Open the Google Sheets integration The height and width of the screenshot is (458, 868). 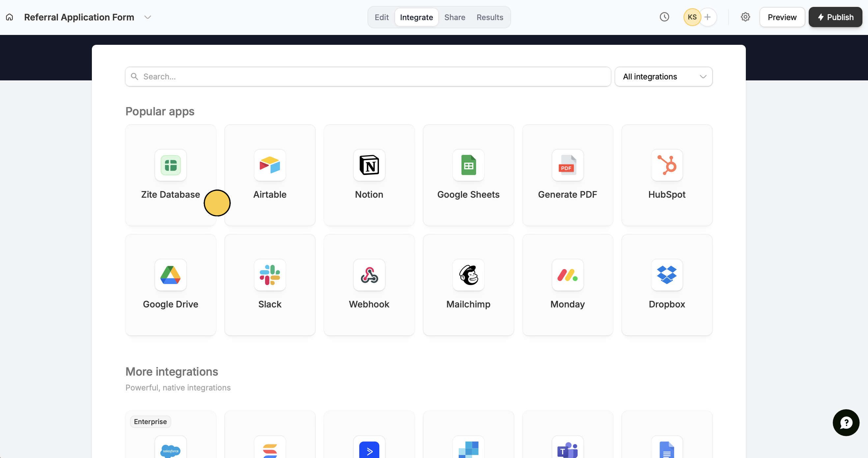click(x=468, y=175)
